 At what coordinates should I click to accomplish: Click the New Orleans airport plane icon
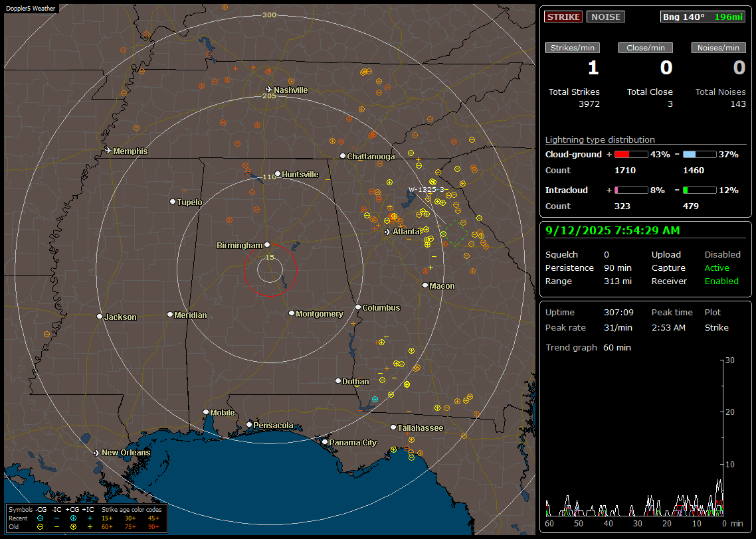[97, 453]
